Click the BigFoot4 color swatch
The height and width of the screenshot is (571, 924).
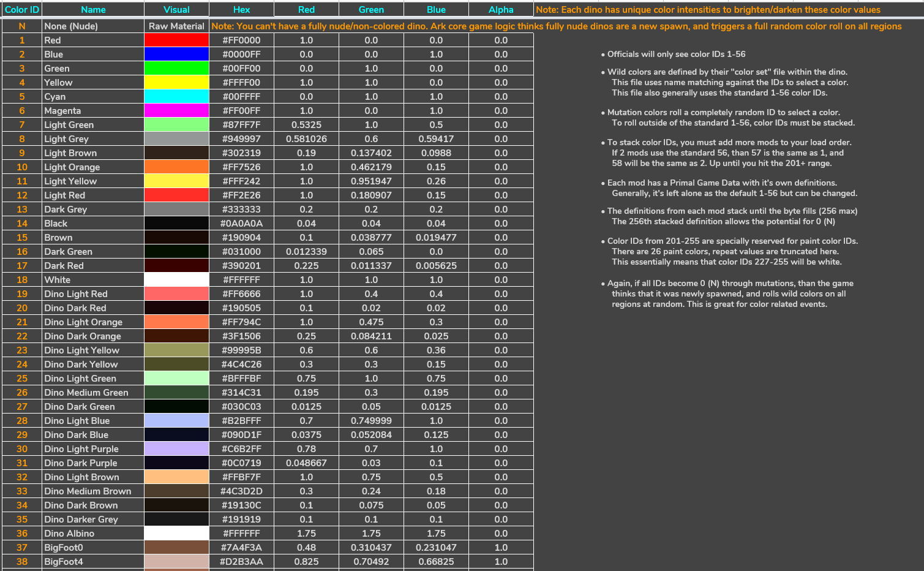click(176, 561)
